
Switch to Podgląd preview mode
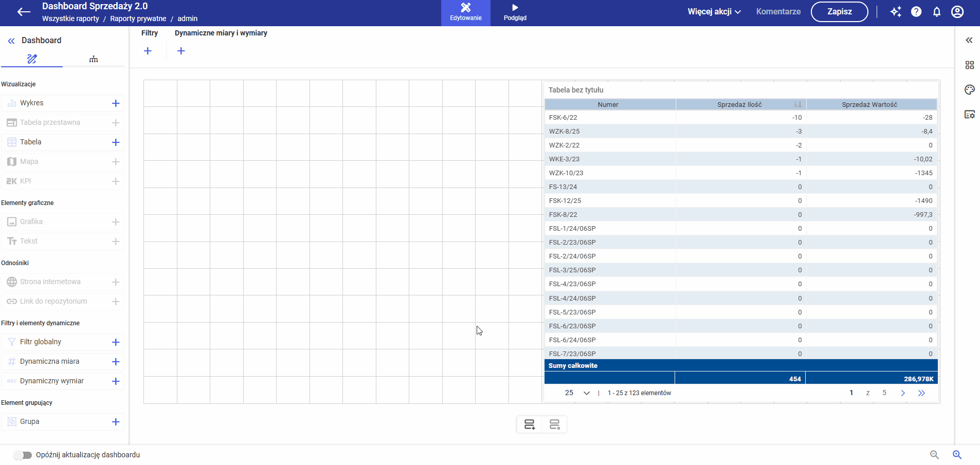(515, 12)
